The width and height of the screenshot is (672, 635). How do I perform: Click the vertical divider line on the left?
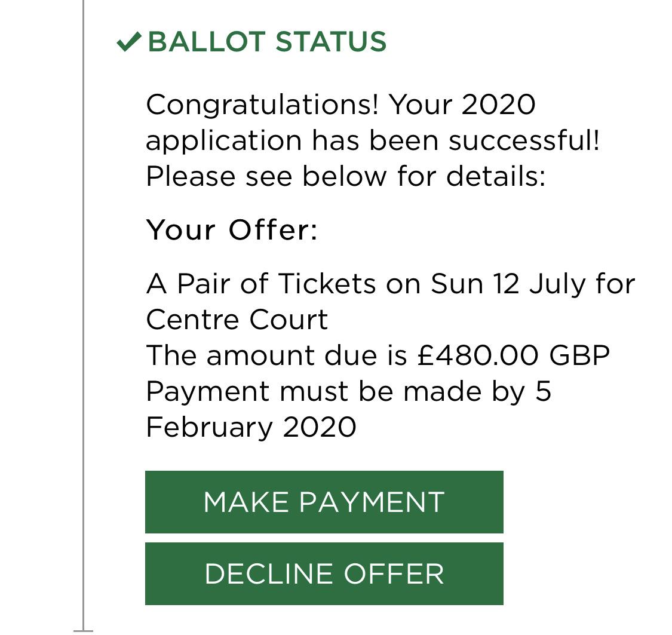pyautogui.click(x=84, y=317)
